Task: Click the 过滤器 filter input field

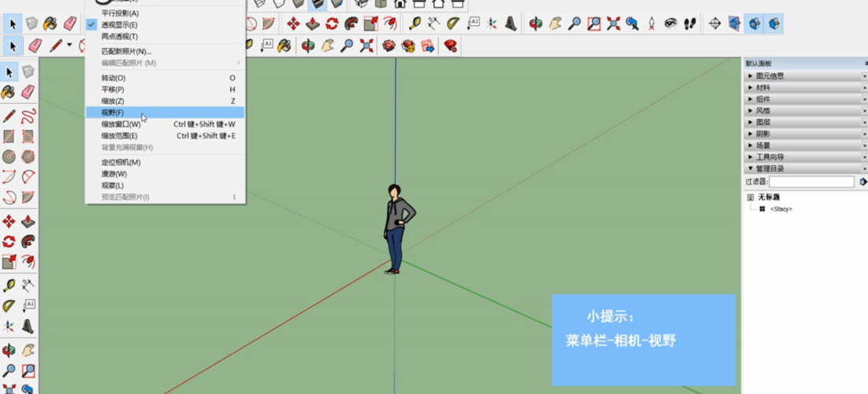Action: pos(811,181)
